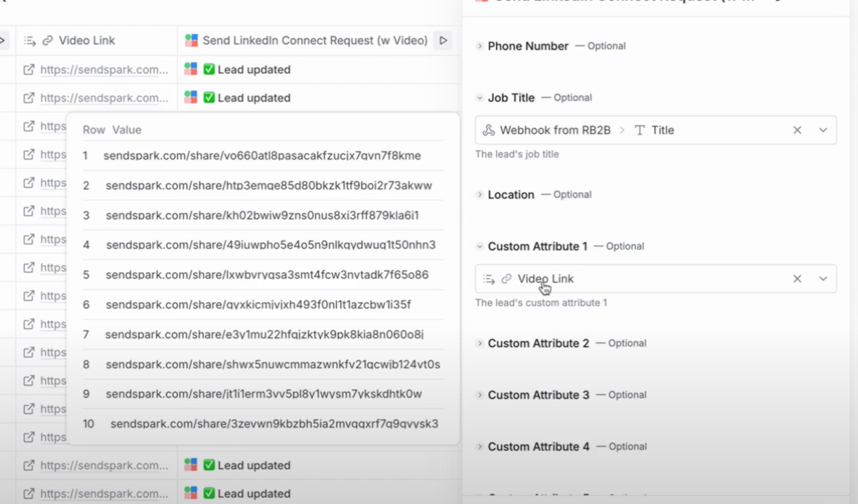Open the Custom Attribute 1 dropdown arrow
The width and height of the screenshot is (858, 504).
click(823, 279)
